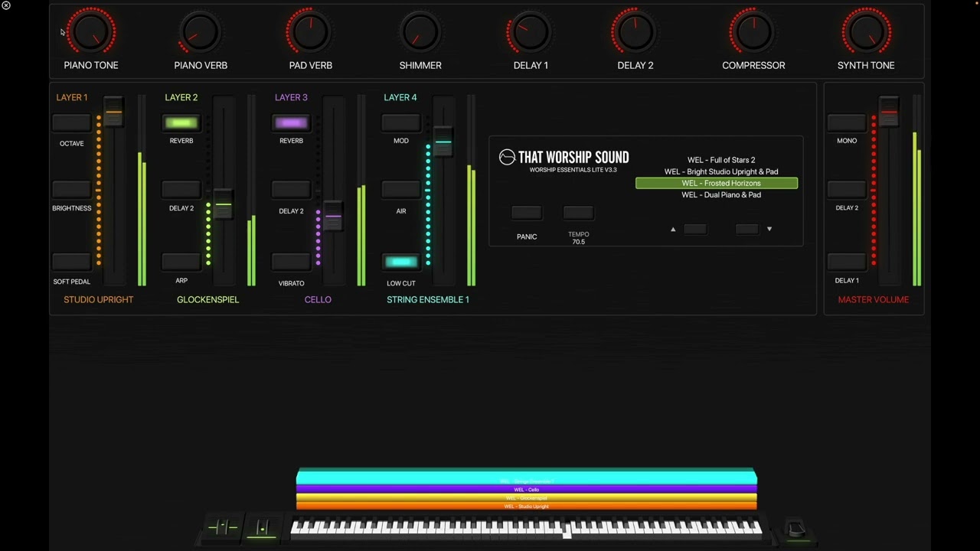
Task: Click the Pad Verb knob
Action: (x=310, y=31)
